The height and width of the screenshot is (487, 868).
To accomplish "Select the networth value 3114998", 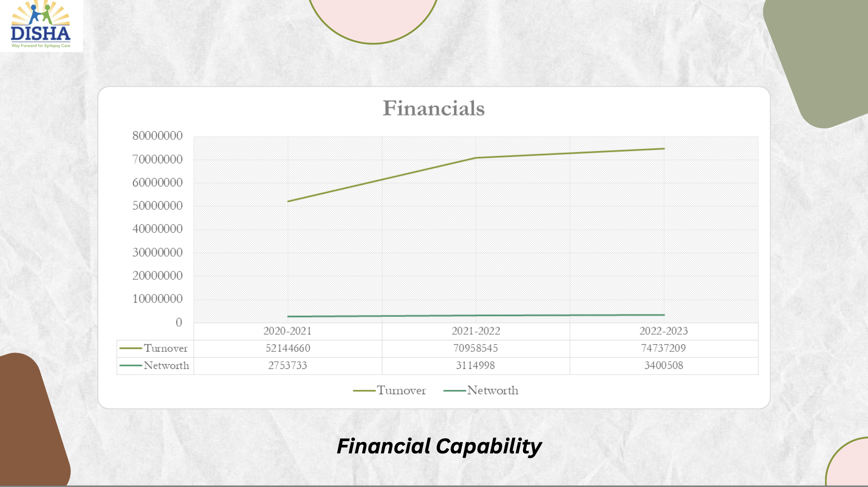I will point(476,366).
